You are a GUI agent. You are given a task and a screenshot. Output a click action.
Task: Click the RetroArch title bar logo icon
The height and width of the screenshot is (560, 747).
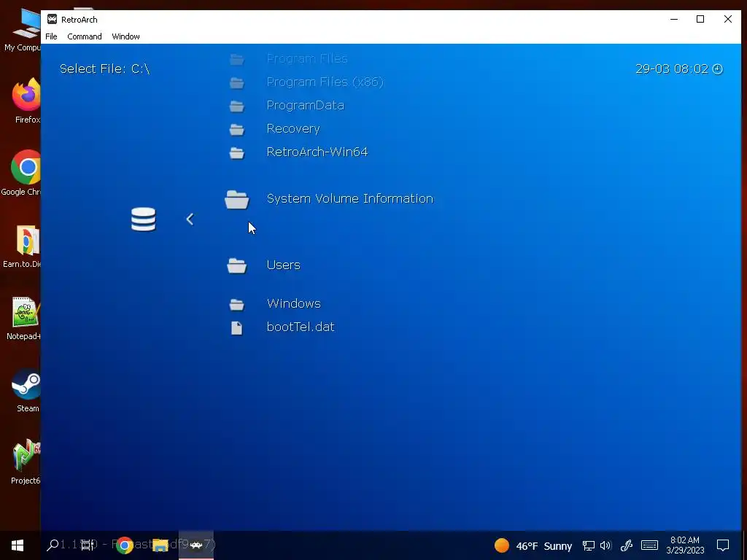(x=52, y=19)
